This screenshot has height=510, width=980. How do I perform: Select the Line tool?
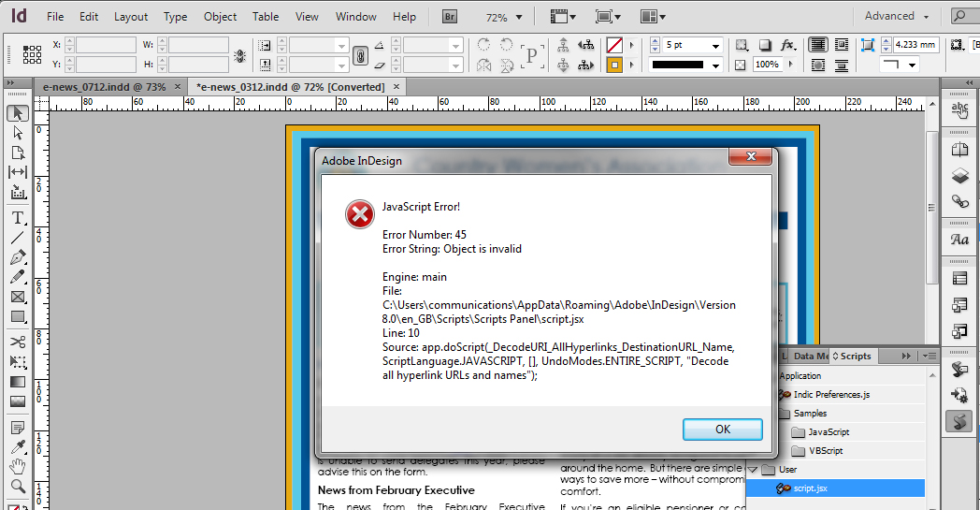pos(18,238)
